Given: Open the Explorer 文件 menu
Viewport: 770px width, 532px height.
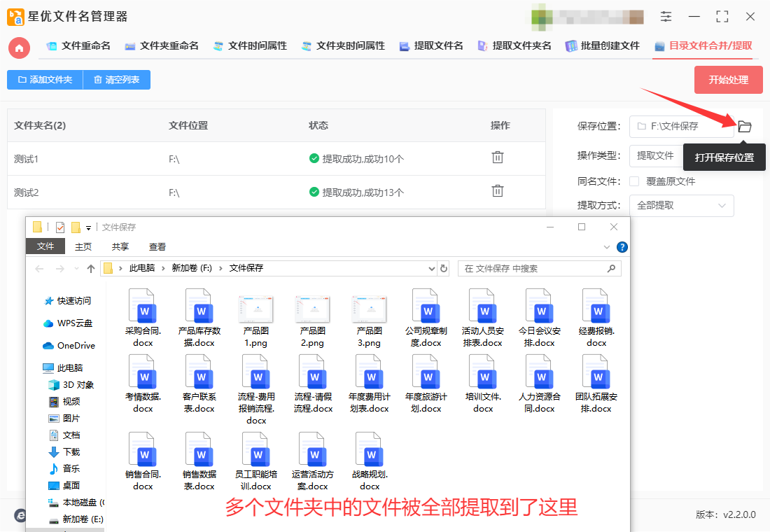Looking at the screenshot, I should click(45, 246).
